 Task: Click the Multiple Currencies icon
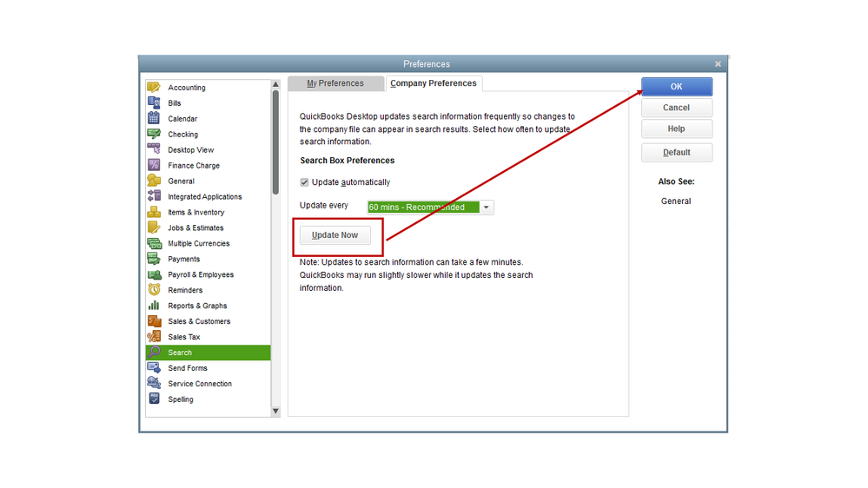154,243
